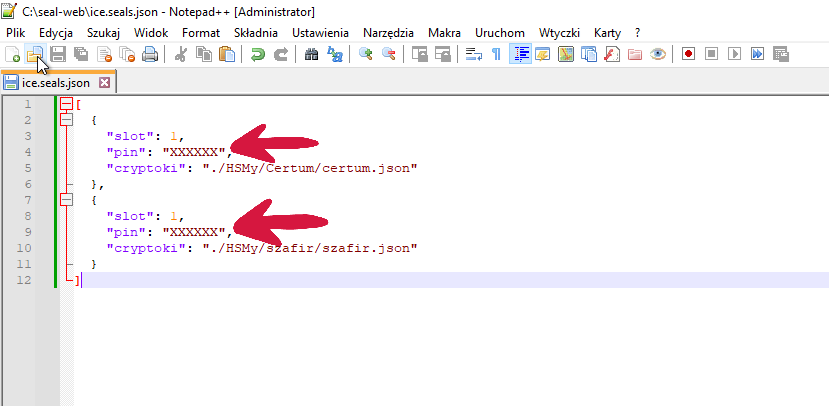This screenshot has height=406, width=829.
Task: Collapse the root array fold on line 1
Action: 66,104
